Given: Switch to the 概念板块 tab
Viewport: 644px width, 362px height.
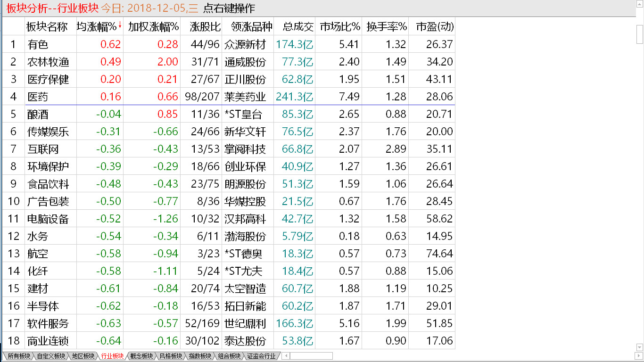Looking at the screenshot, I should pos(141,356).
